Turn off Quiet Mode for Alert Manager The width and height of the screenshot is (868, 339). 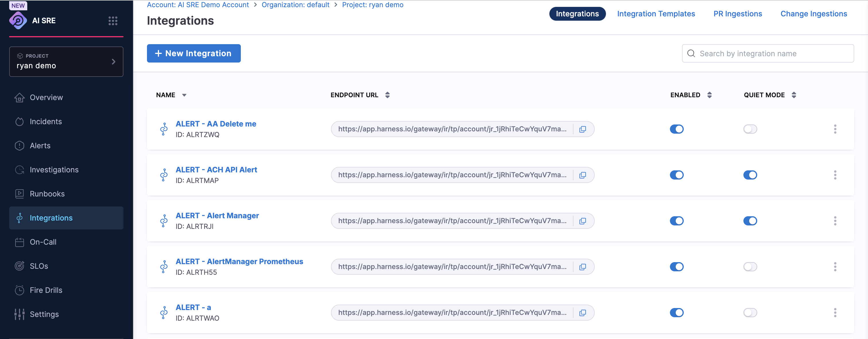click(750, 221)
